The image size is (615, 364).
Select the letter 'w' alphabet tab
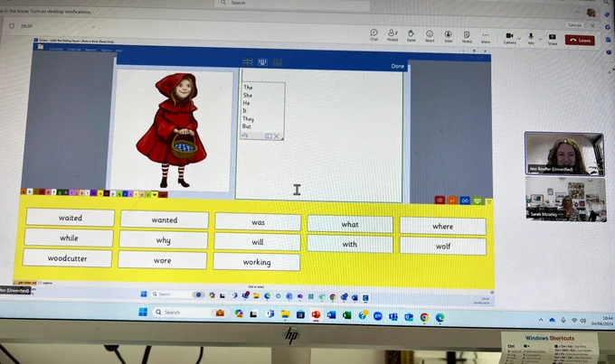155,194
